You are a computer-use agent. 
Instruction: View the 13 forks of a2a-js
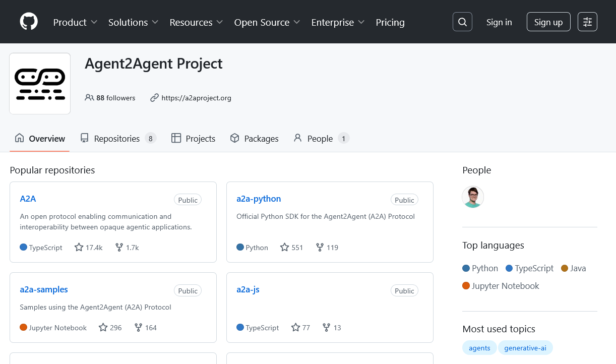click(x=332, y=328)
